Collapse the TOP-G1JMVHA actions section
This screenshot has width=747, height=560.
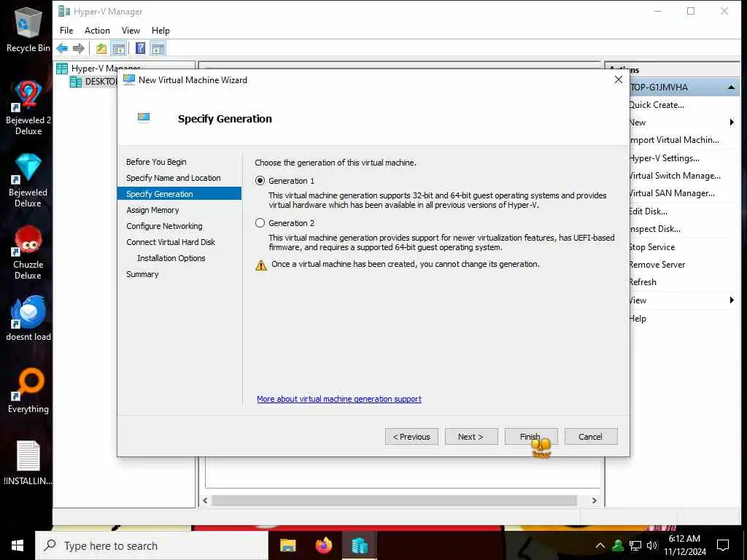(x=731, y=87)
